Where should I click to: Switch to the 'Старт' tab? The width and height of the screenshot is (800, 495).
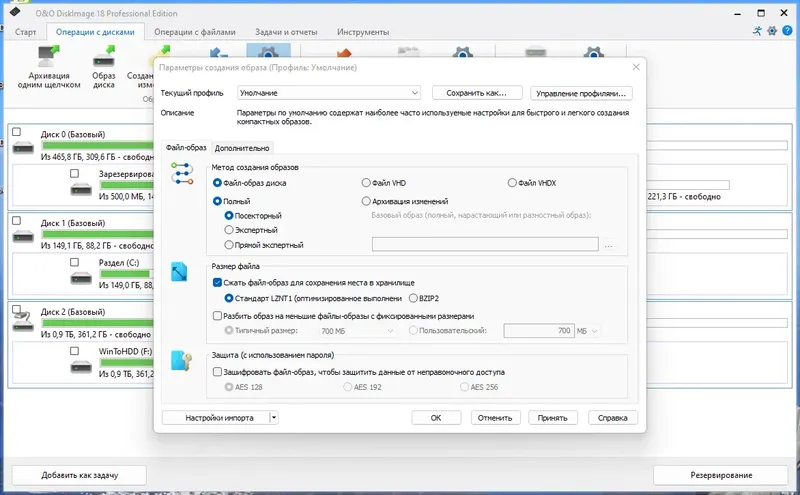[x=26, y=32]
